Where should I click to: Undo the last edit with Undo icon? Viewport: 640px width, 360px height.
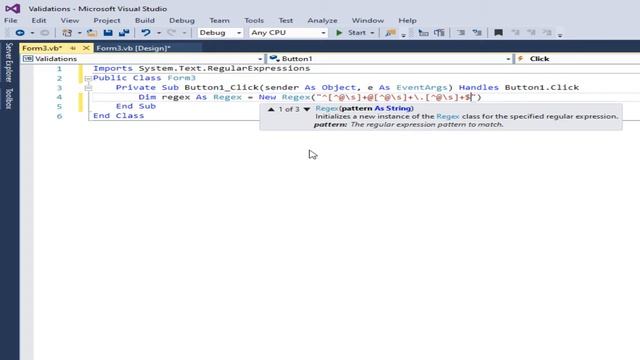pos(146,33)
